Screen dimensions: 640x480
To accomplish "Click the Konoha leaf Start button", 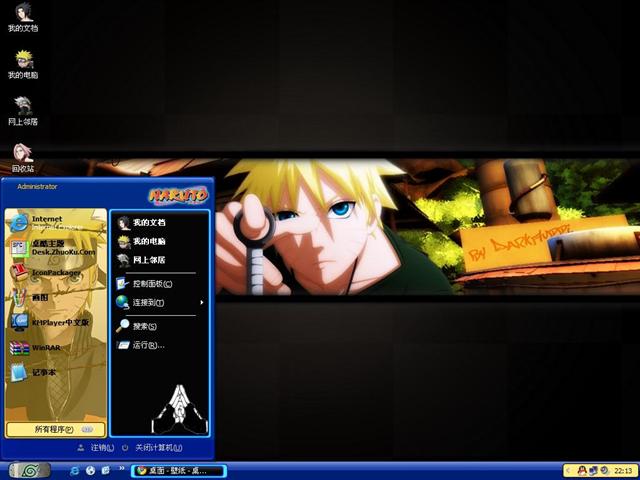I will (x=29, y=471).
